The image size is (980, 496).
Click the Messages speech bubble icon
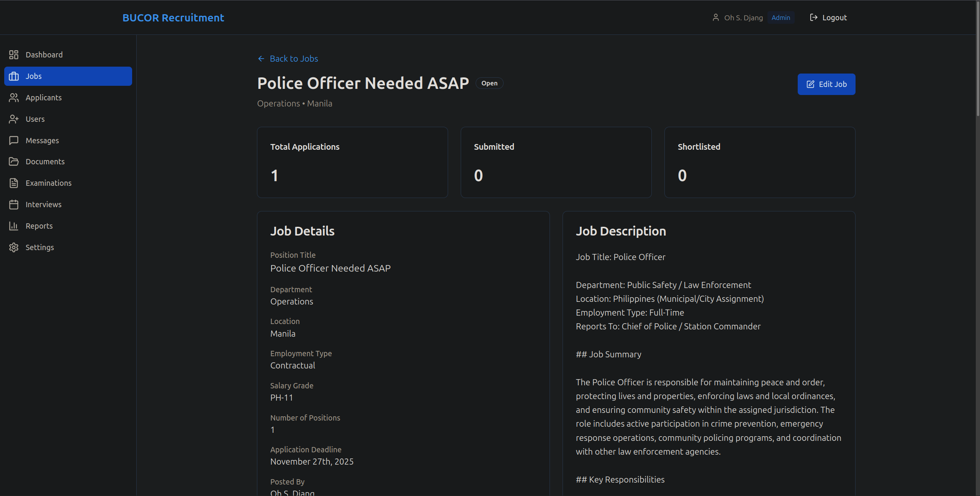(x=14, y=141)
